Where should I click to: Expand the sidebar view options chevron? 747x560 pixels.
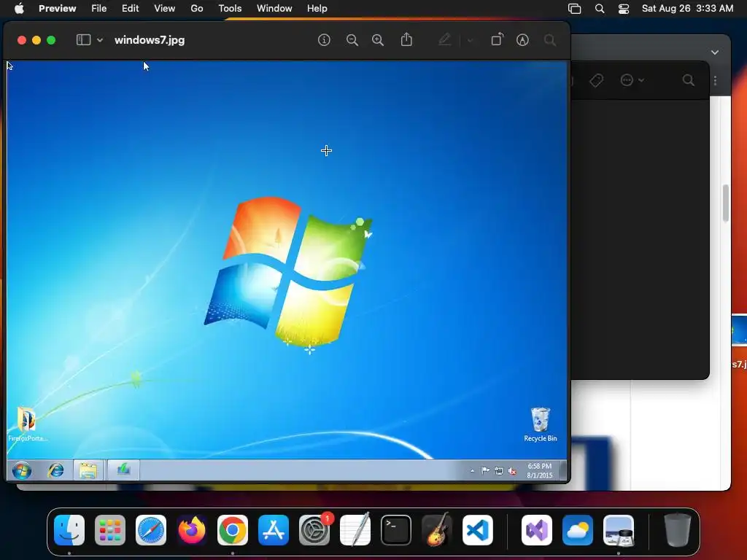pos(100,41)
